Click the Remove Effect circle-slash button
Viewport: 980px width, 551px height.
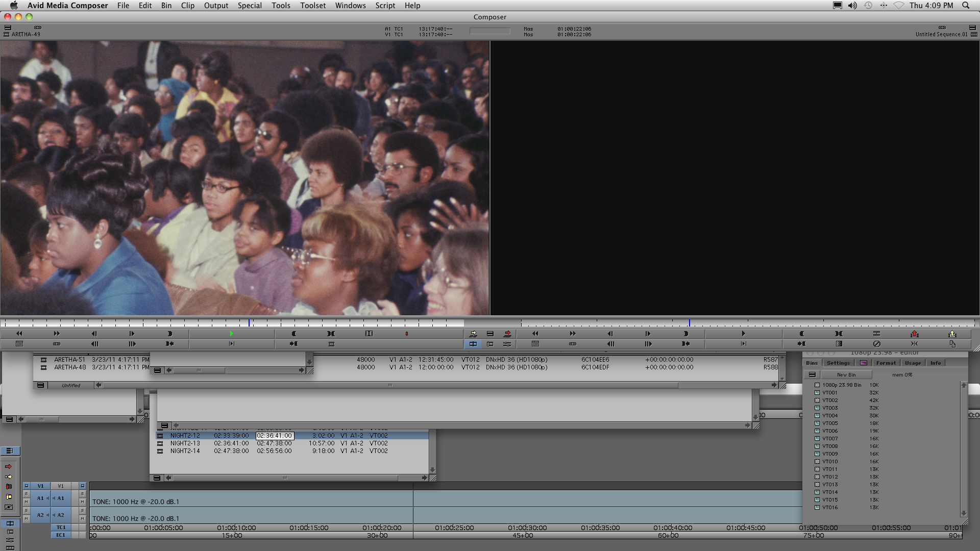(876, 344)
